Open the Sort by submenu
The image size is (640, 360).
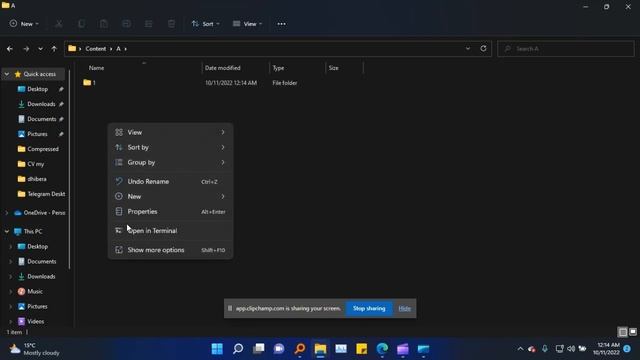pyautogui.click(x=170, y=147)
